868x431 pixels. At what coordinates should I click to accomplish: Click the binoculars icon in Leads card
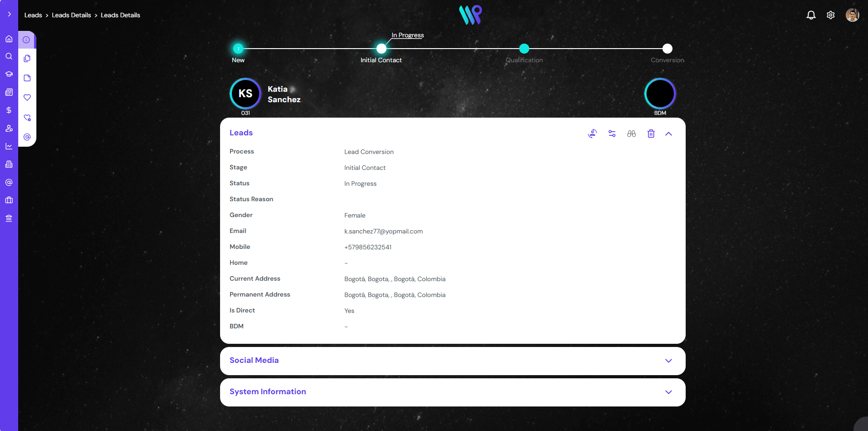(x=631, y=134)
